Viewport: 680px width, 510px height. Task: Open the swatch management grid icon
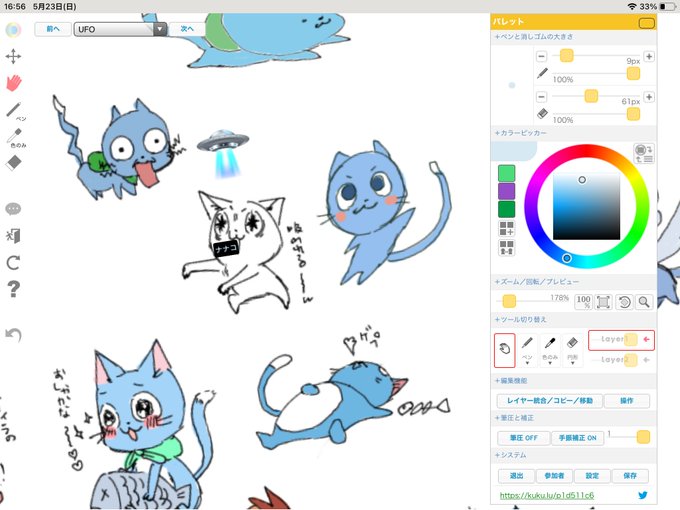point(506,247)
